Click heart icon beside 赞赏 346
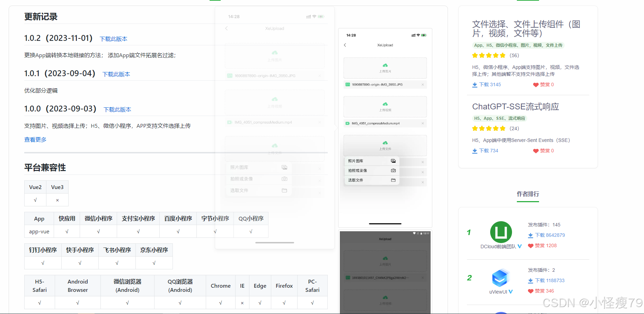This screenshot has height=314, width=644. coord(530,291)
